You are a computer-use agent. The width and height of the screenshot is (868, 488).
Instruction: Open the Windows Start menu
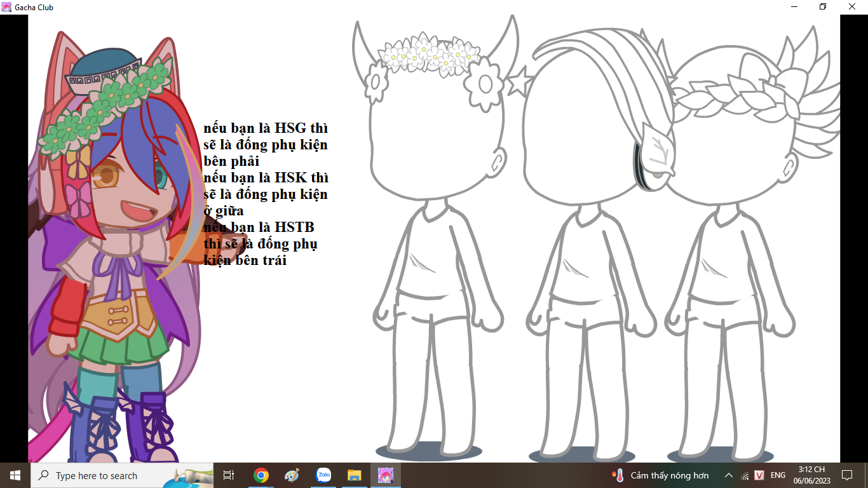(15, 475)
